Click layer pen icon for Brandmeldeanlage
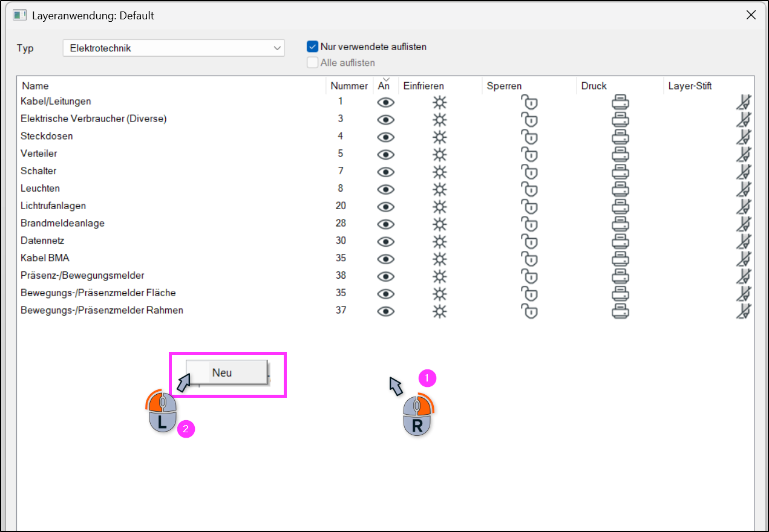769x532 pixels. tap(744, 224)
